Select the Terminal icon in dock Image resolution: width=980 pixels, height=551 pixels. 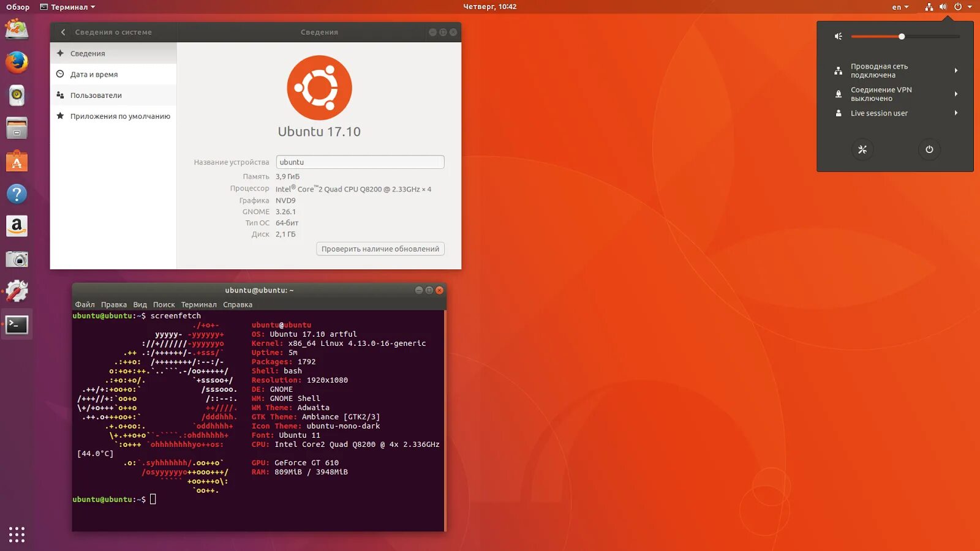(17, 324)
